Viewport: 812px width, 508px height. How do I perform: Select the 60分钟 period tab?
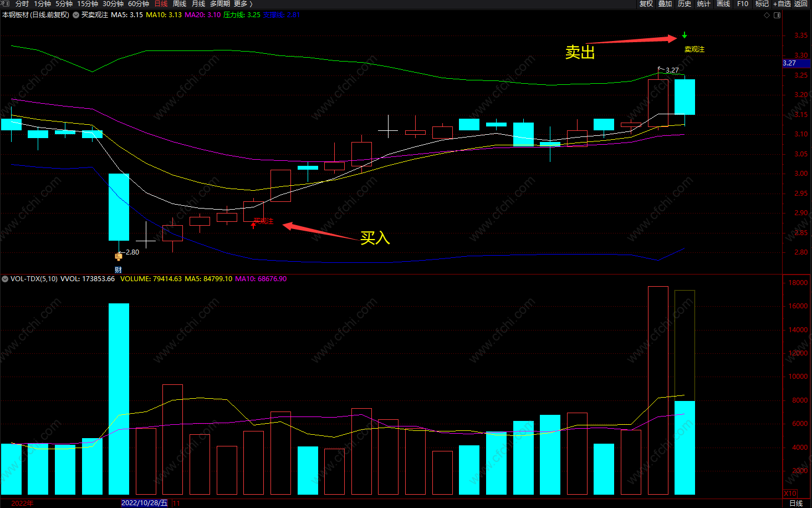(139, 4)
